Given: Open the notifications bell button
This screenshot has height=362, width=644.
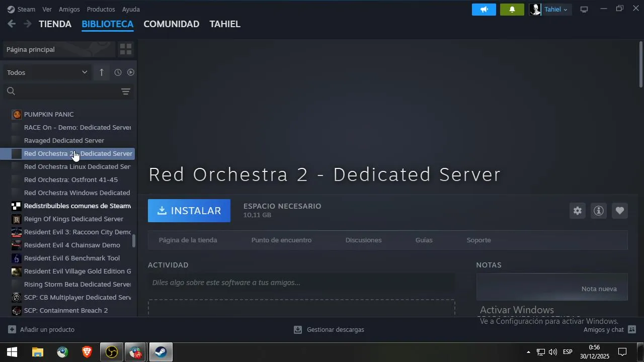Looking at the screenshot, I should pyautogui.click(x=512, y=10).
